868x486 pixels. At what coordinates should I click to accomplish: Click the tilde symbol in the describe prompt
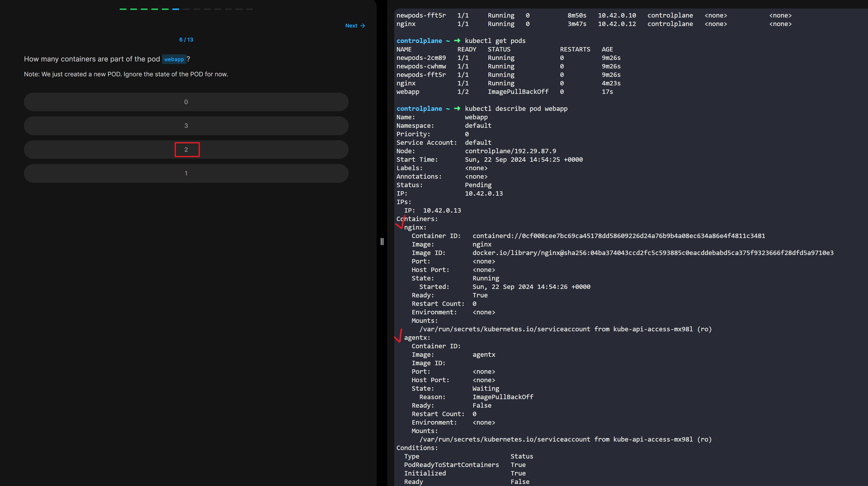447,108
